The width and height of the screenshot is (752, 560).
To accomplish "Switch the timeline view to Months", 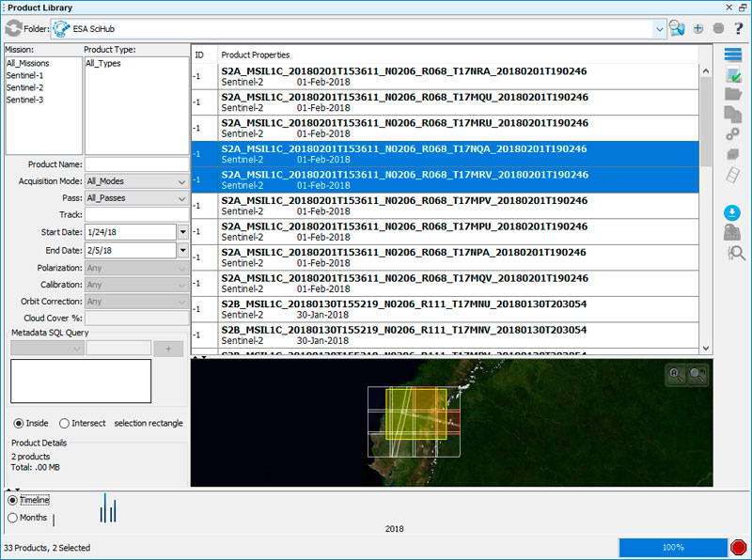I will click(12, 517).
